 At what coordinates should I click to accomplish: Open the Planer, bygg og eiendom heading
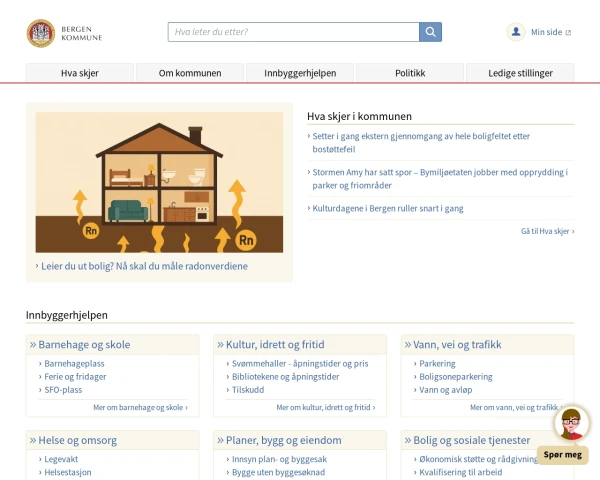[284, 440]
